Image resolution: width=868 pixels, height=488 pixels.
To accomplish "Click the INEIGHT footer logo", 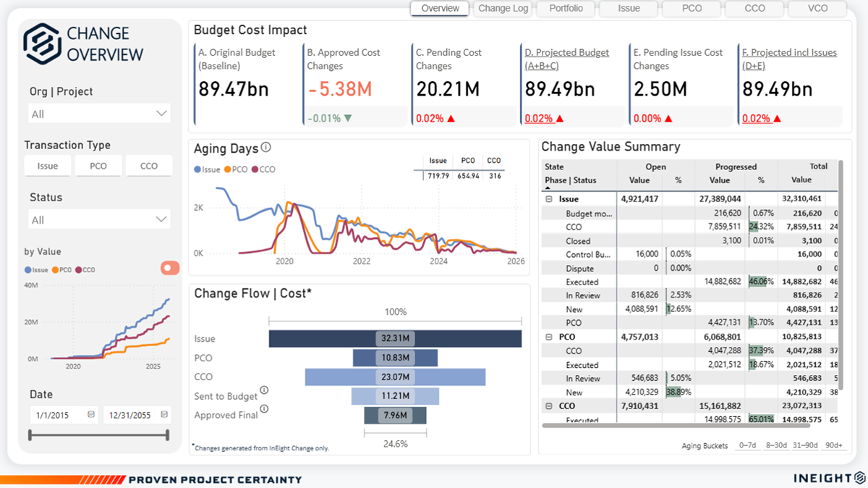I will point(828,479).
